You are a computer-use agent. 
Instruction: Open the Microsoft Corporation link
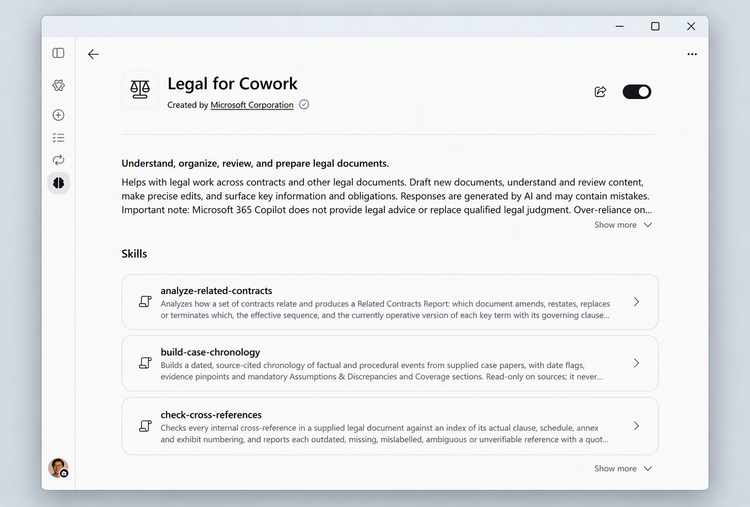tap(252, 105)
